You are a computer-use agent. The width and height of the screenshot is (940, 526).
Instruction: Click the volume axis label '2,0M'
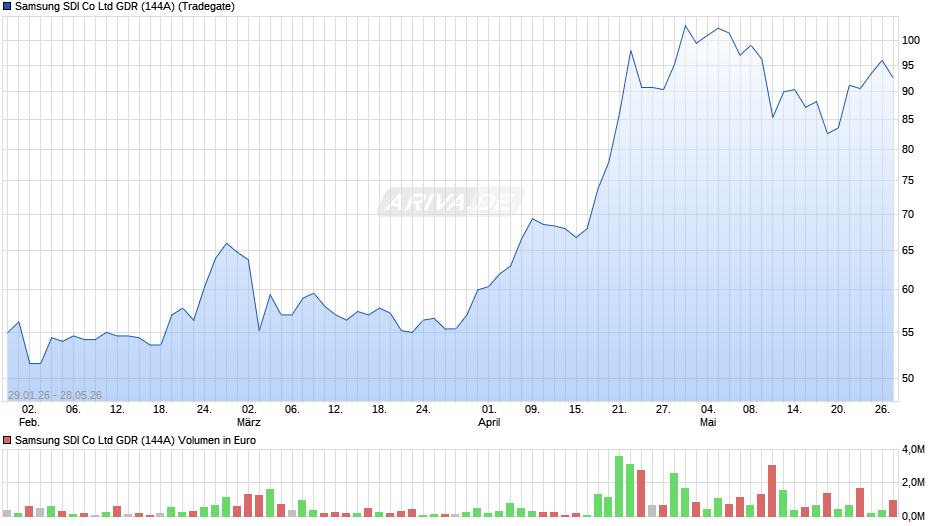point(913,483)
